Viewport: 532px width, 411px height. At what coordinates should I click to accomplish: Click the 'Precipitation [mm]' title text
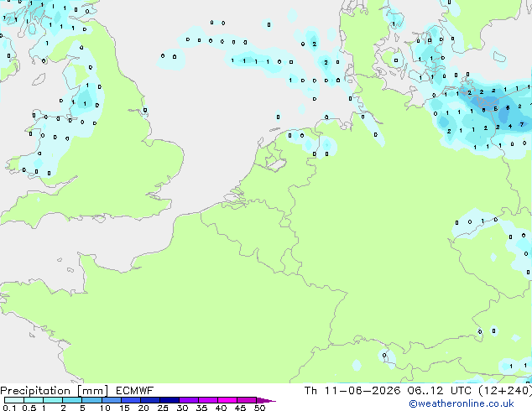(x=55, y=391)
